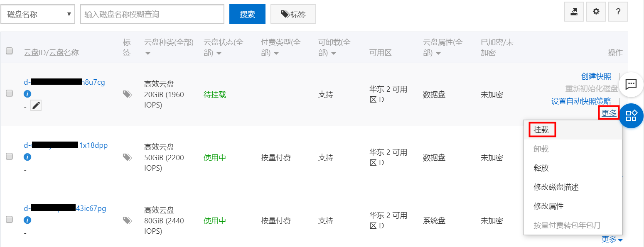
Task: Click the blue 搜索 button
Action: coord(247,15)
